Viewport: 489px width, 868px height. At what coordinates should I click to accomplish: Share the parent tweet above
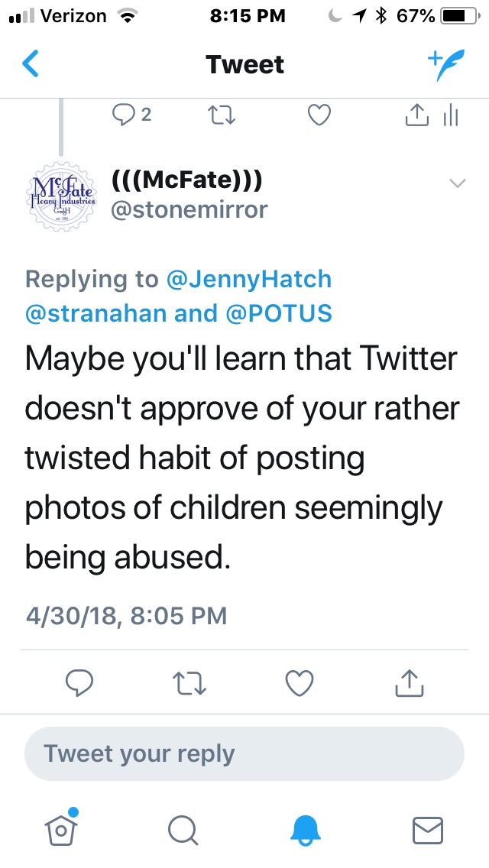[x=415, y=115]
